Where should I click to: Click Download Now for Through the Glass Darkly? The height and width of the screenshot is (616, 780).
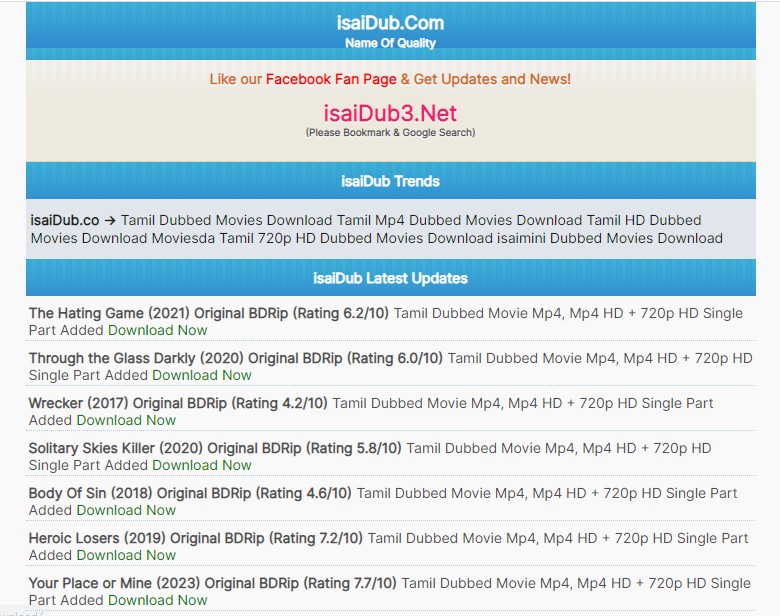[201, 375]
